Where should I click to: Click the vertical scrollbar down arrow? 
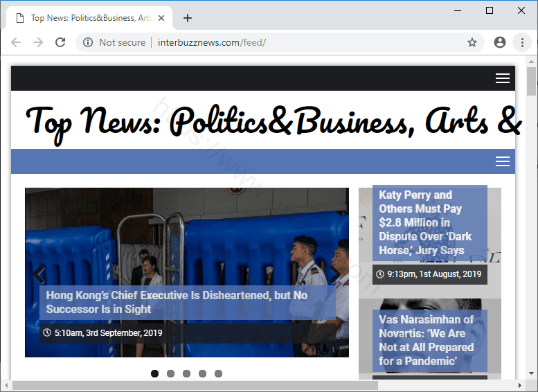[x=532, y=373]
